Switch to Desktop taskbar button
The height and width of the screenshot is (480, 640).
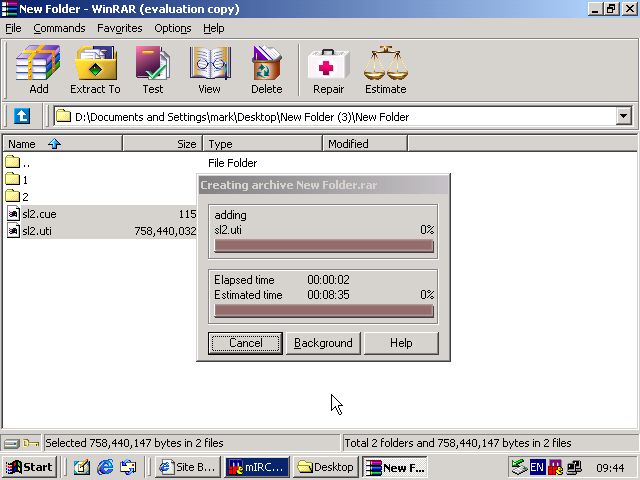point(326,467)
